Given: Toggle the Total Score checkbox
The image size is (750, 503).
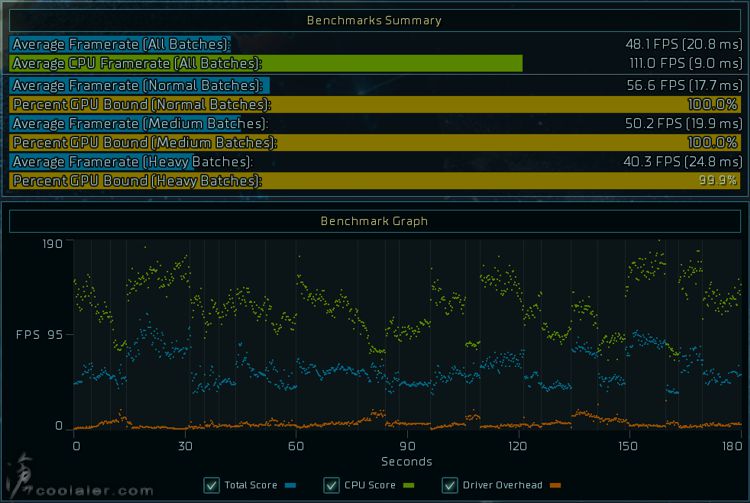Looking at the screenshot, I should coord(211,485).
